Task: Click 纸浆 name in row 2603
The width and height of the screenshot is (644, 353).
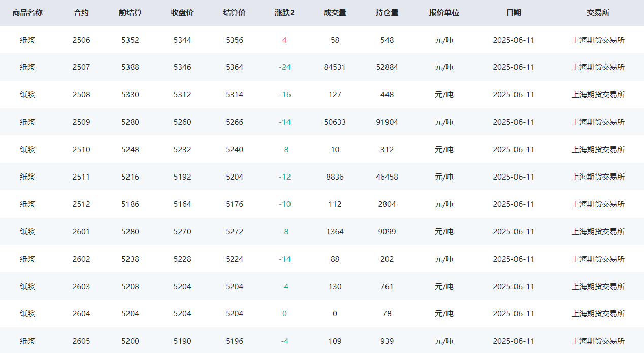Action: (x=27, y=287)
